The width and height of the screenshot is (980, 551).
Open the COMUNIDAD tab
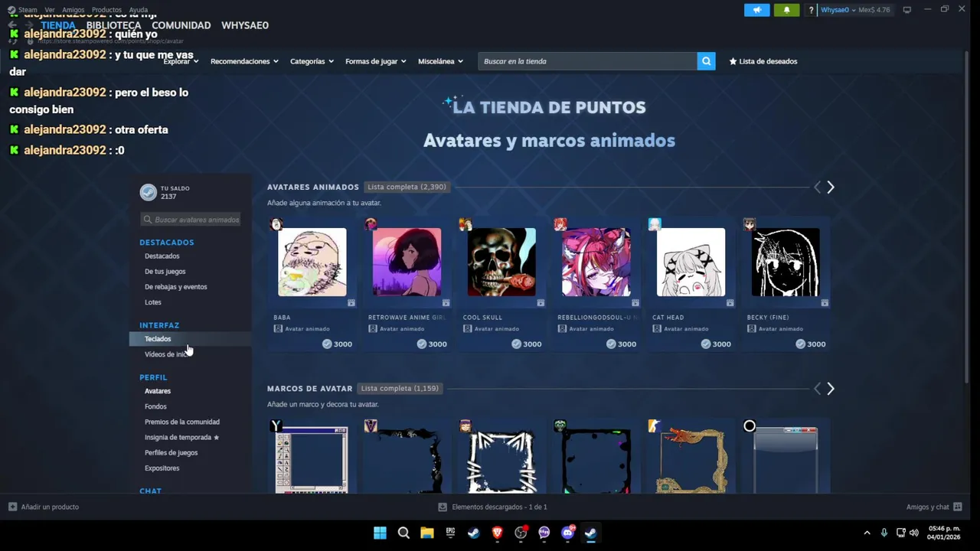click(181, 25)
